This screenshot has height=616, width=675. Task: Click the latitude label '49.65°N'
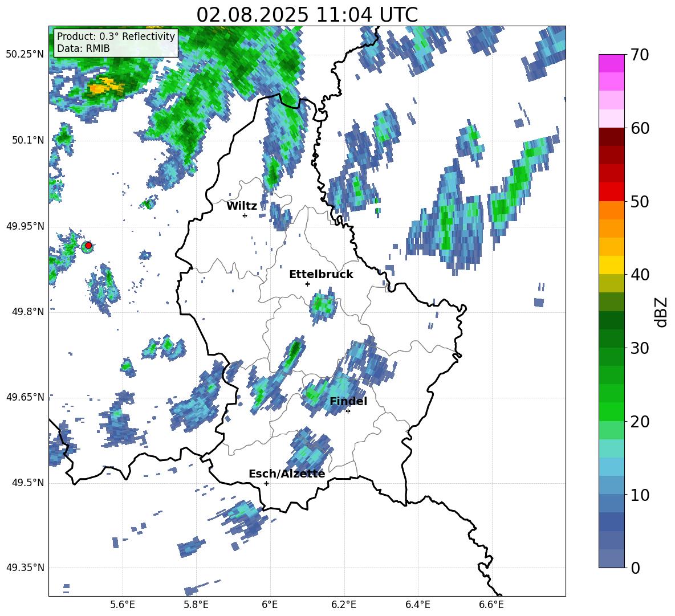25,397
